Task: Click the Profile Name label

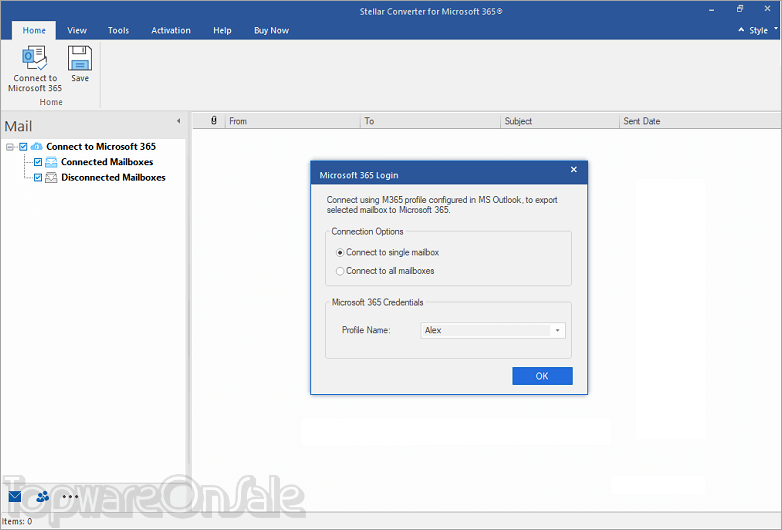Action: [366, 330]
